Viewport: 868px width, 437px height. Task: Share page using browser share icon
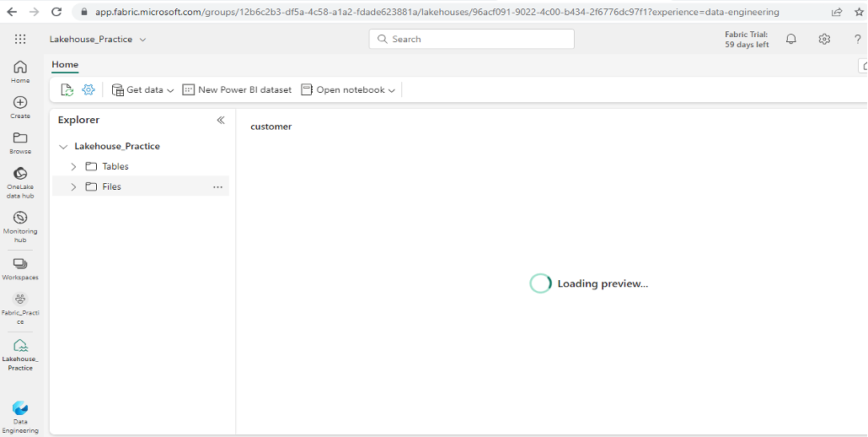(837, 12)
